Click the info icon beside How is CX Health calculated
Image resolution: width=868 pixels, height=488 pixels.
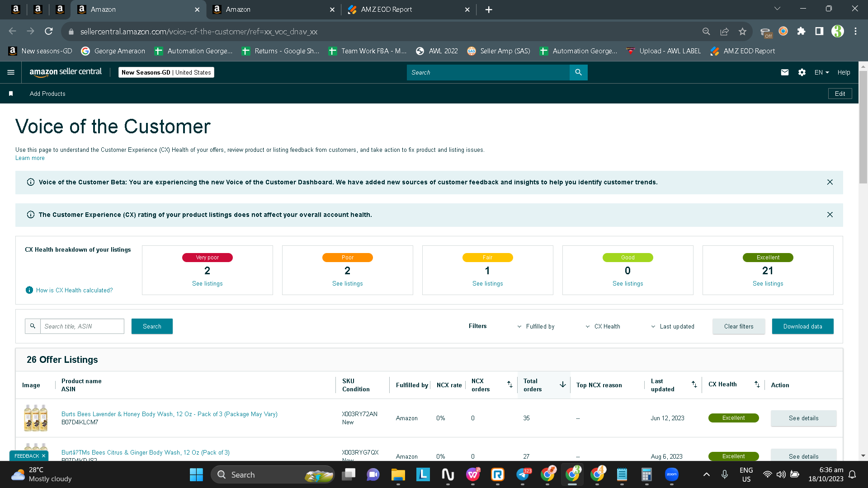(x=29, y=290)
